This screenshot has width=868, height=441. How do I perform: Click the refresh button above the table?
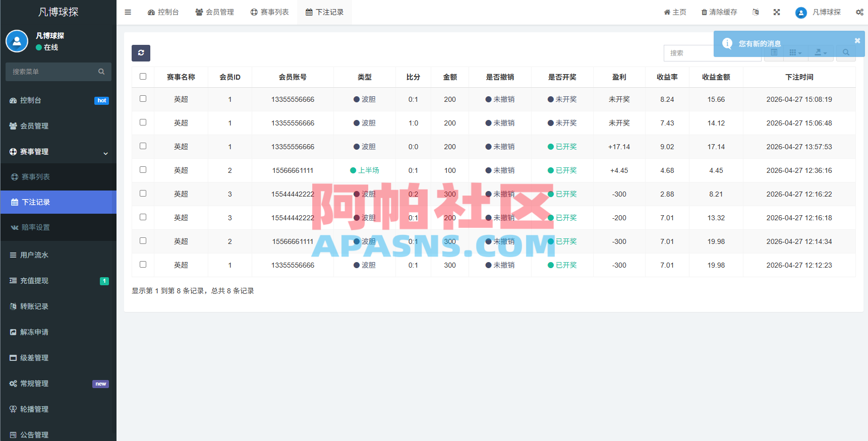tap(141, 53)
